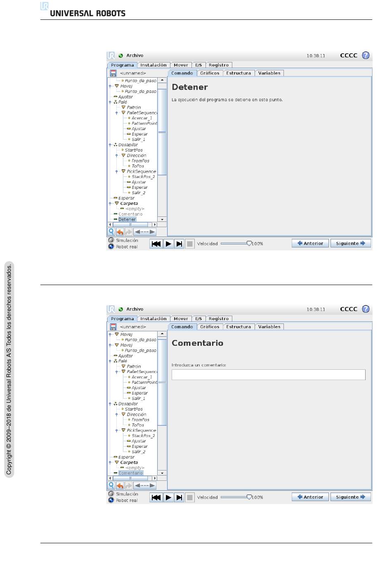
Task: Click the save icon on the Detener screen
Action: [113, 74]
